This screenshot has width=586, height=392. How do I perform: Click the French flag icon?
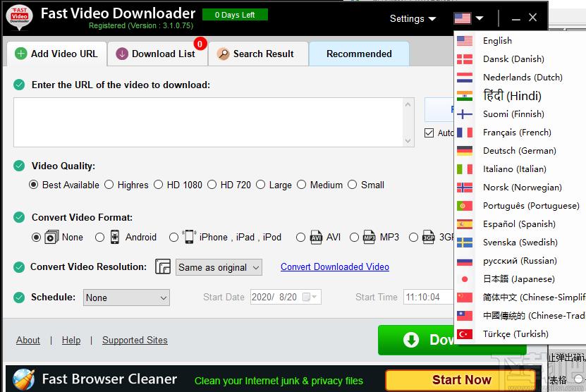tap(465, 133)
